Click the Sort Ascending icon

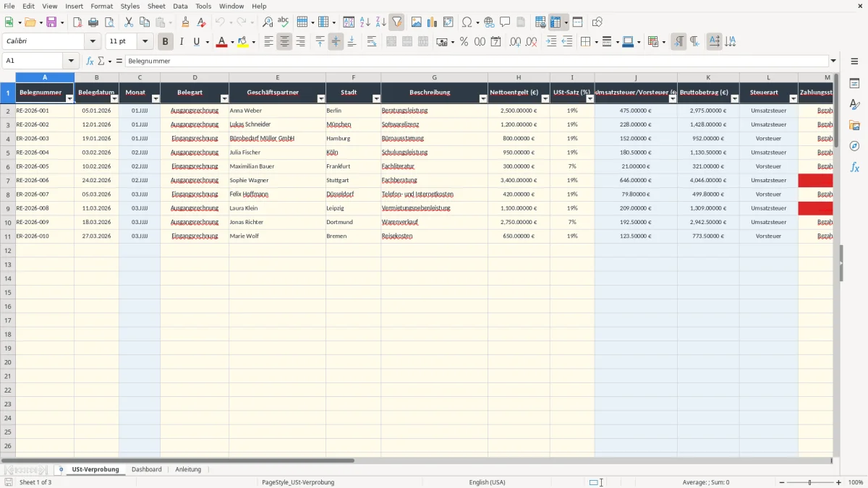365,22
